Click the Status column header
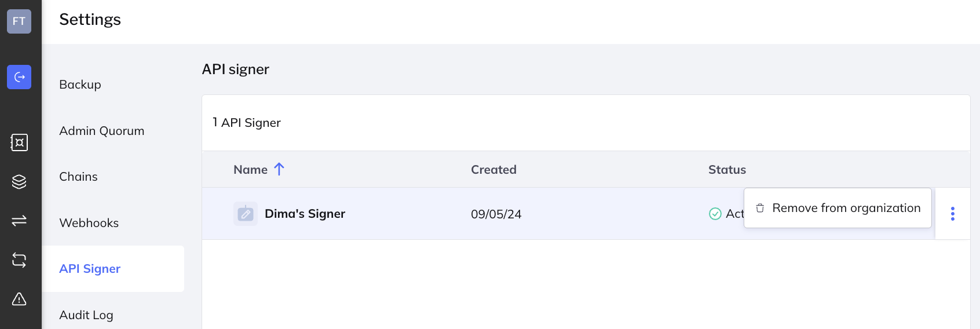 pyautogui.click(x=727, y=170)
